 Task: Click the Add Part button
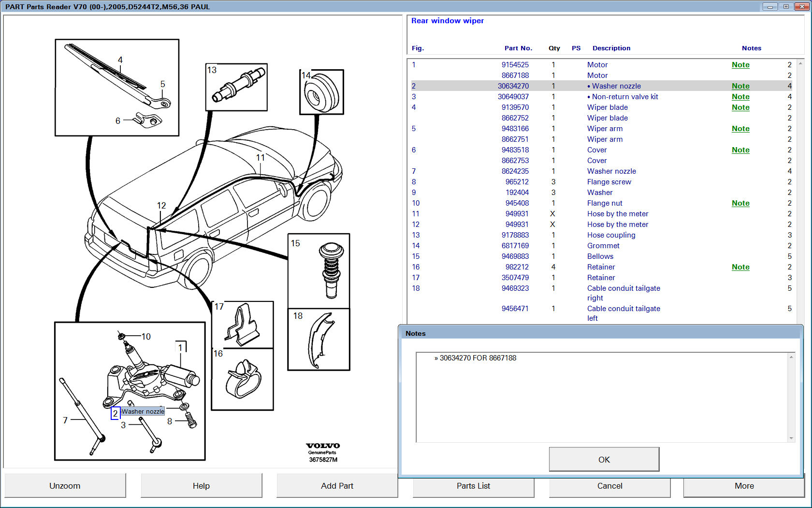pos(337,486)
